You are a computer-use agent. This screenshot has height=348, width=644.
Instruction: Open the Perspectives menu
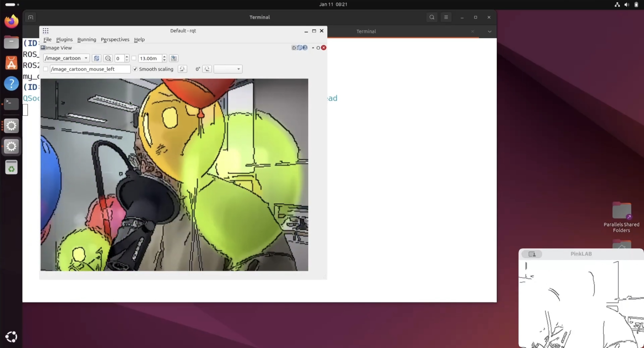pos(115,39)
